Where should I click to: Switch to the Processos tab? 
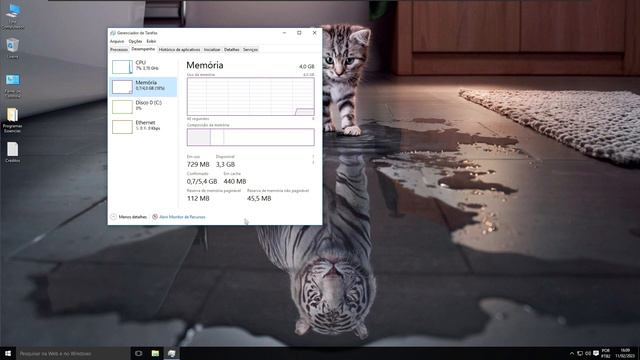click(119, 50)
